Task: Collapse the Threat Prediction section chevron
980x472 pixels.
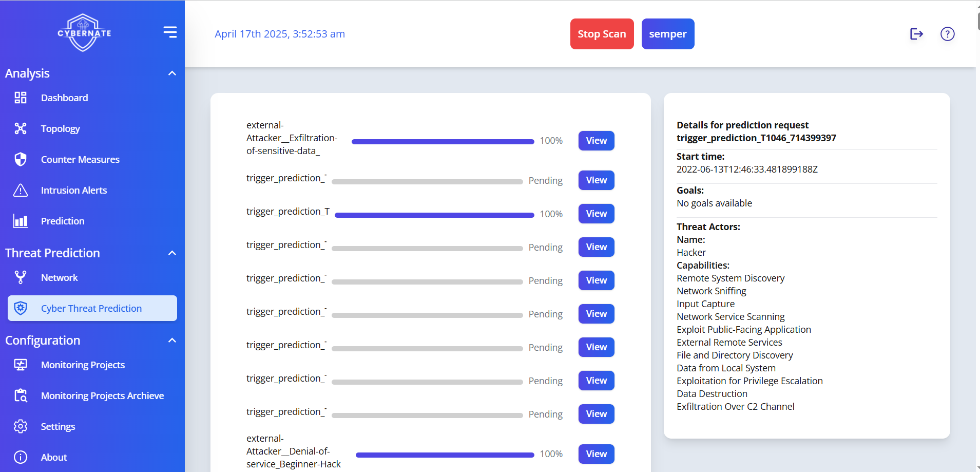Action: tap(172, 253)
